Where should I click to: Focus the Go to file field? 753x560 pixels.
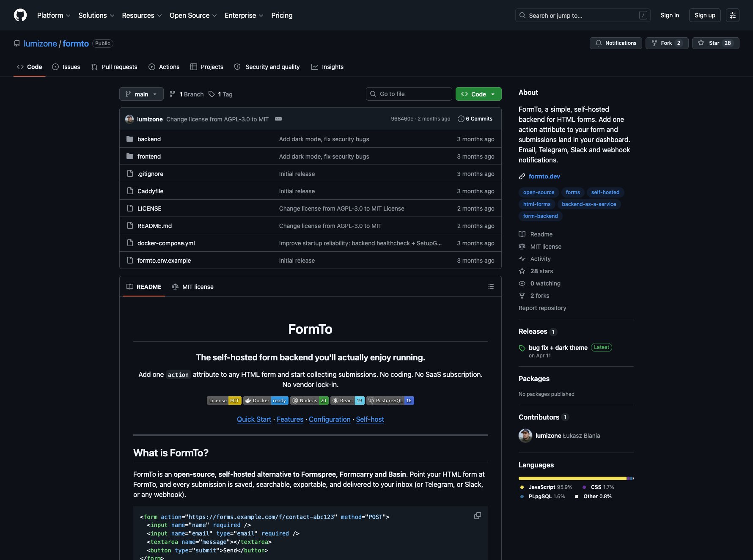(409, 94)
